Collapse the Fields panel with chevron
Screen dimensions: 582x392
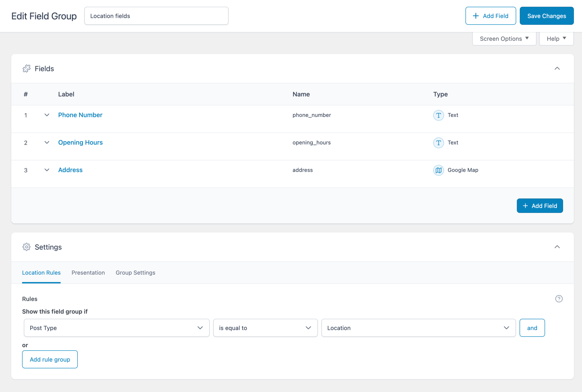pos(557,68)
